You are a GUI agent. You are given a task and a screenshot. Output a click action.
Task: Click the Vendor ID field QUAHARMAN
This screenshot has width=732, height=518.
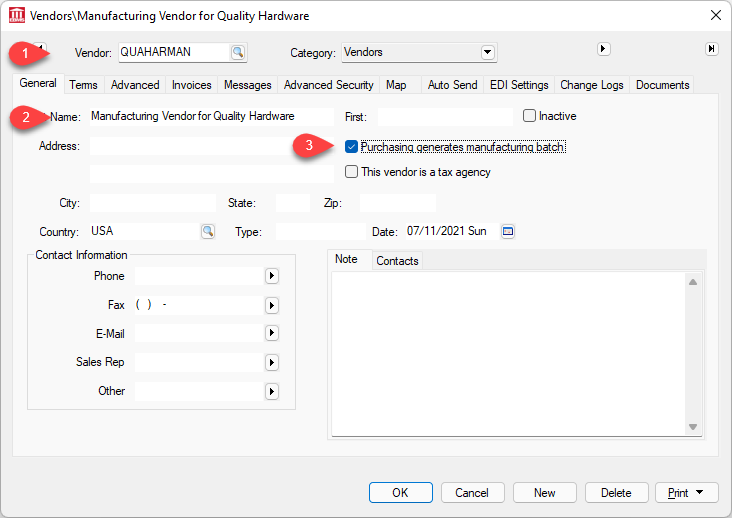174,52
